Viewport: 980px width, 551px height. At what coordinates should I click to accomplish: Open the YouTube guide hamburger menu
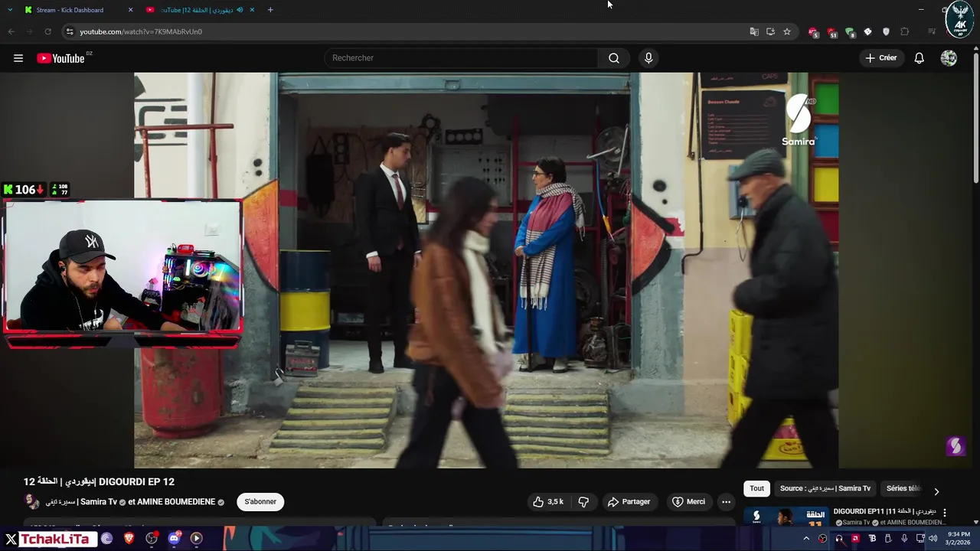click(18, 58)
